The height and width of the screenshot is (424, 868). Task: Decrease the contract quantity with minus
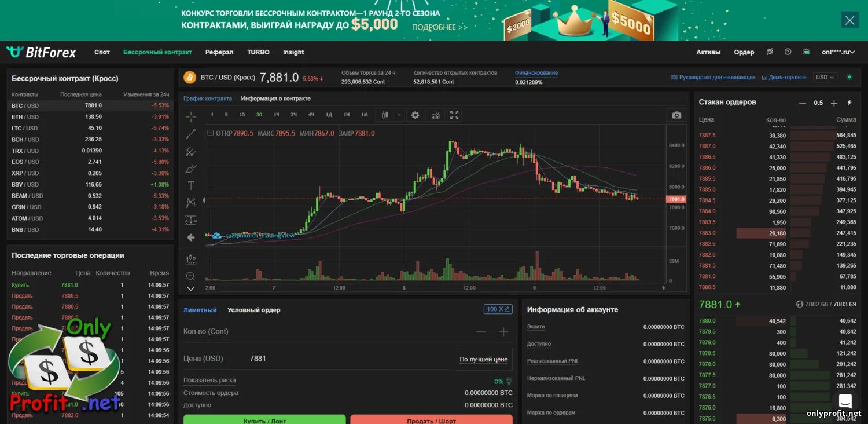click(x=481, y=331)
